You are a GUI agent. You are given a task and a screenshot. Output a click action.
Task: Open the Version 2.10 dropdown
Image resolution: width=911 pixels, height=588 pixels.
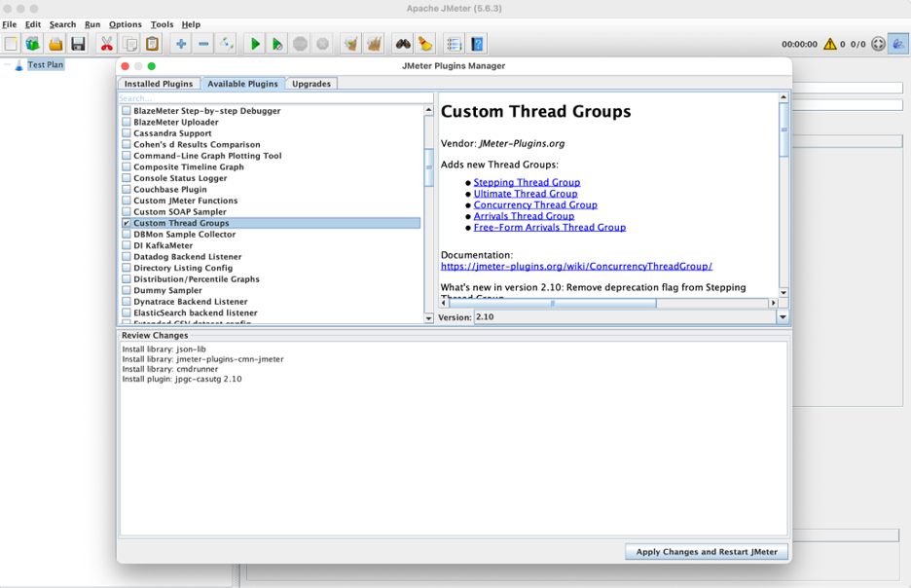click(783, 317)
